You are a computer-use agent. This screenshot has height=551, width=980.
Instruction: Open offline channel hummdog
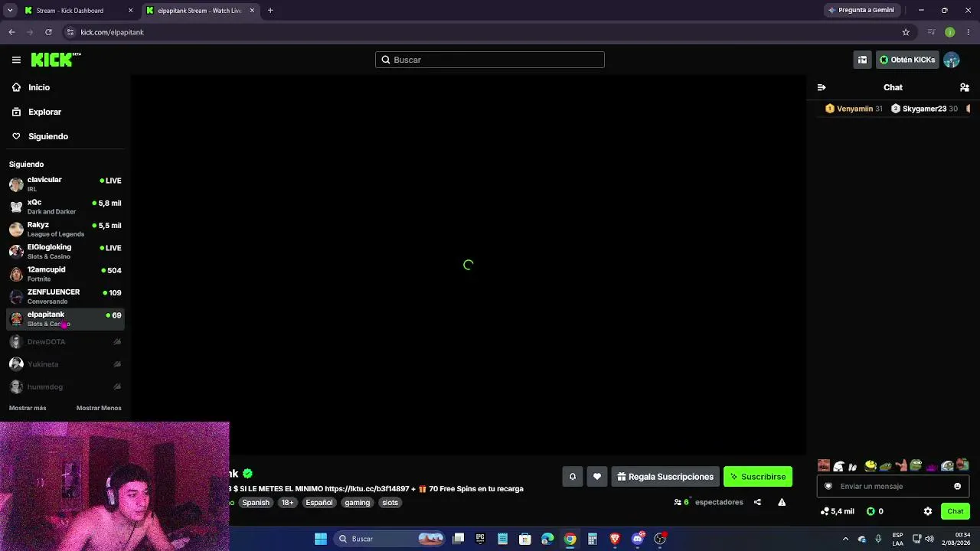click(65, 386)
